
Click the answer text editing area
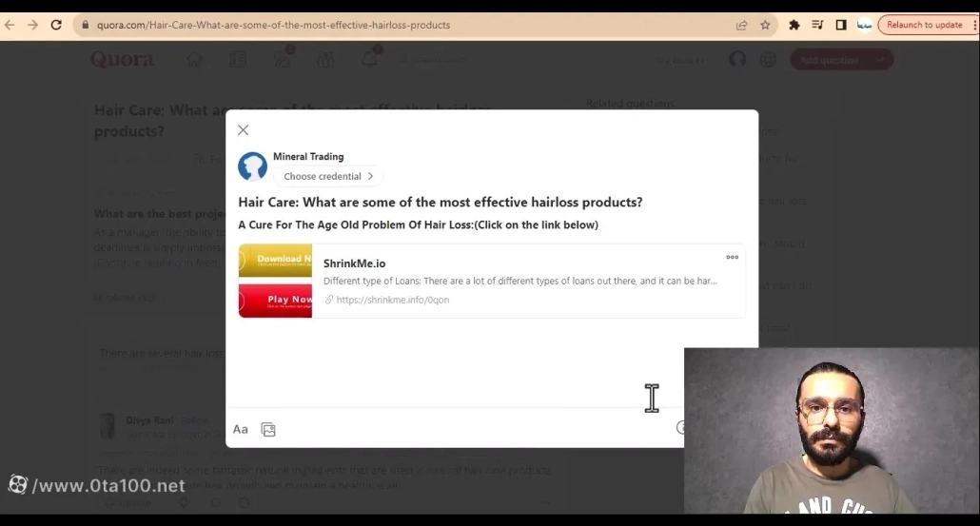click(457, 366)
